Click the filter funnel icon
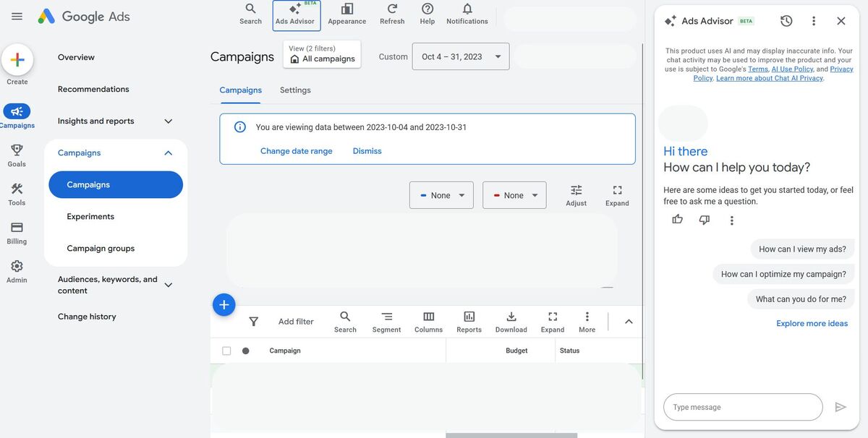Screen dimensions: 868x438 [x=254, y=322]
